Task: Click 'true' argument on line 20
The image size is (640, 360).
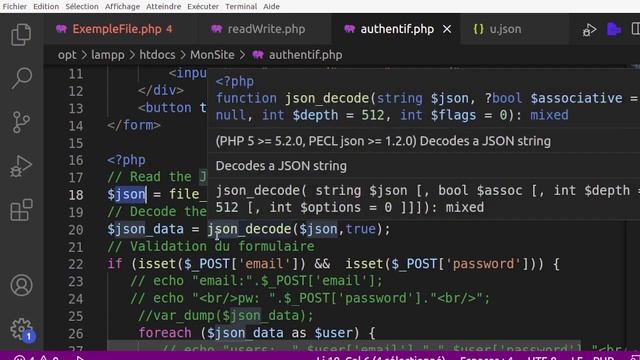Action: [360, 229]
